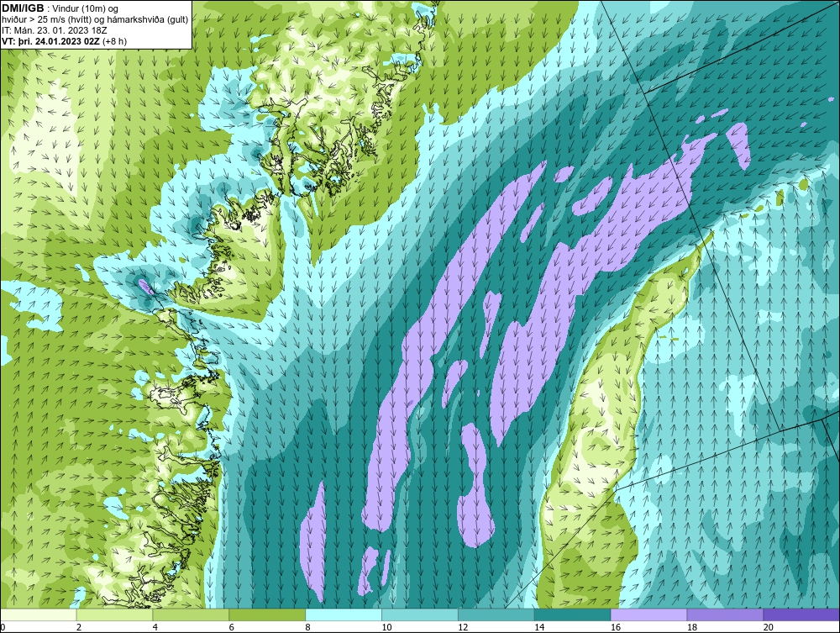Click the 14–16 m/s dark teal legend band

(573, 615)
